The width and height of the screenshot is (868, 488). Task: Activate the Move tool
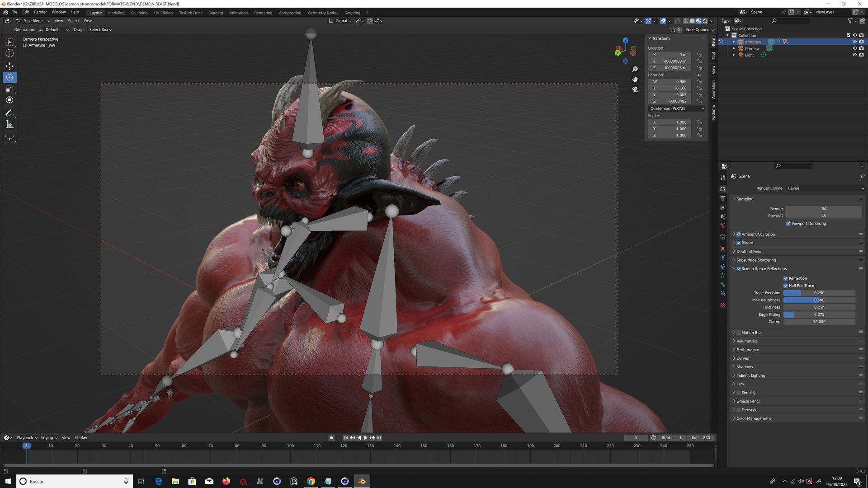point(9,66)
